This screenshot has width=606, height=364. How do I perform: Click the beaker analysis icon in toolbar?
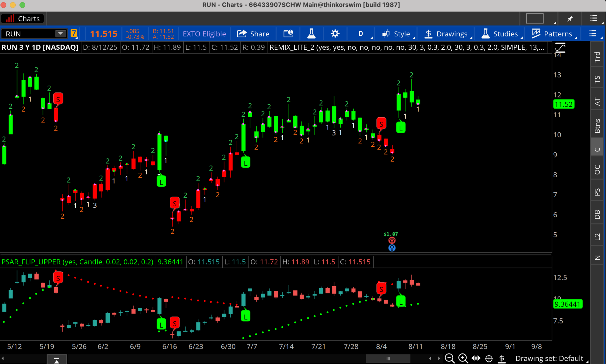pyautogui.click(x=312, y=33)
